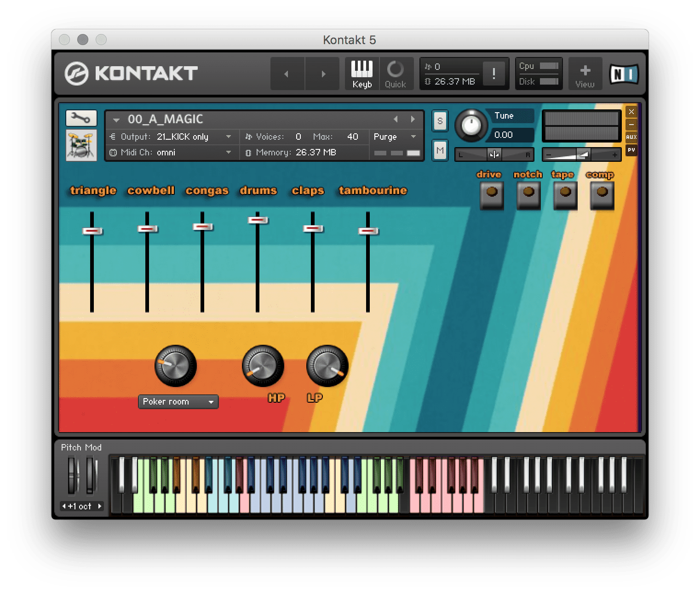
Task: Click the cowbell volume fader handle
Action: point(147,228)
